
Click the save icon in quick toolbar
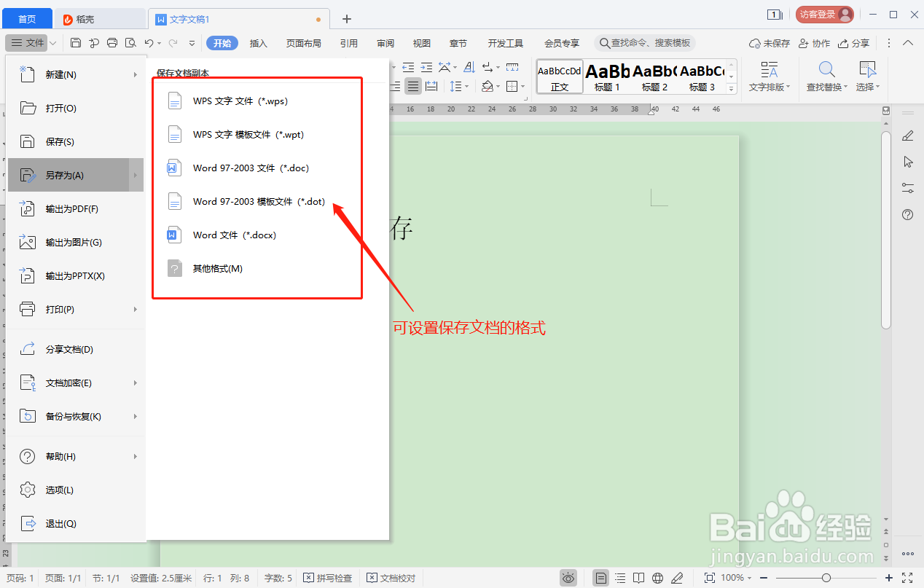click(76, 43)
